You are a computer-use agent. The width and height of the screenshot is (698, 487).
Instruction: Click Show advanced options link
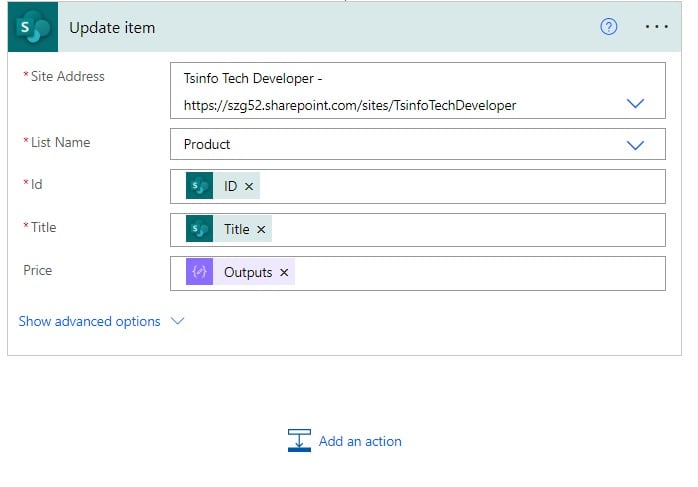(x=89, y=321)
